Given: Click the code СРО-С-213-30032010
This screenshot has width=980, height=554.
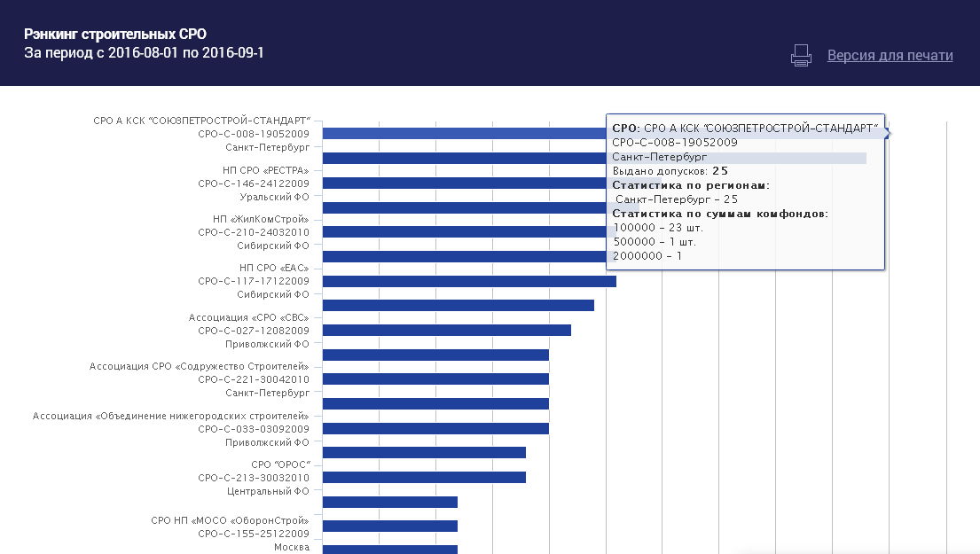Looking at the screenshot, I should (x=254, y=478).
